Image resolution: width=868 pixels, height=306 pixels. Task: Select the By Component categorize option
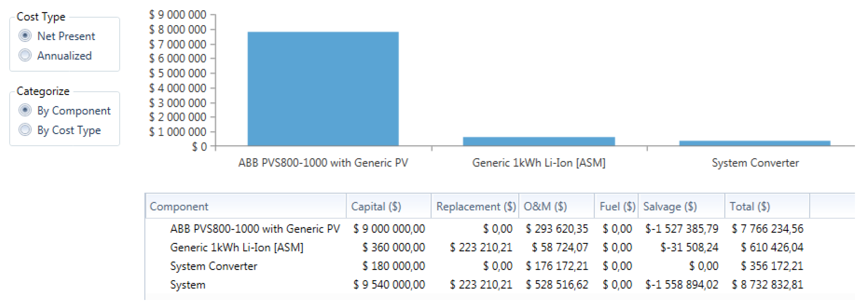(25, 110)
